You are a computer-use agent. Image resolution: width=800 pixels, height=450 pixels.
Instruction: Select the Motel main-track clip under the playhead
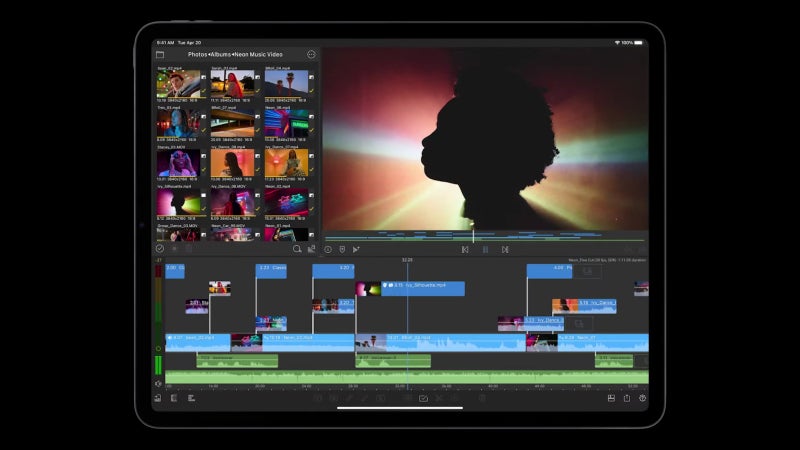click(x=440, y=343)
